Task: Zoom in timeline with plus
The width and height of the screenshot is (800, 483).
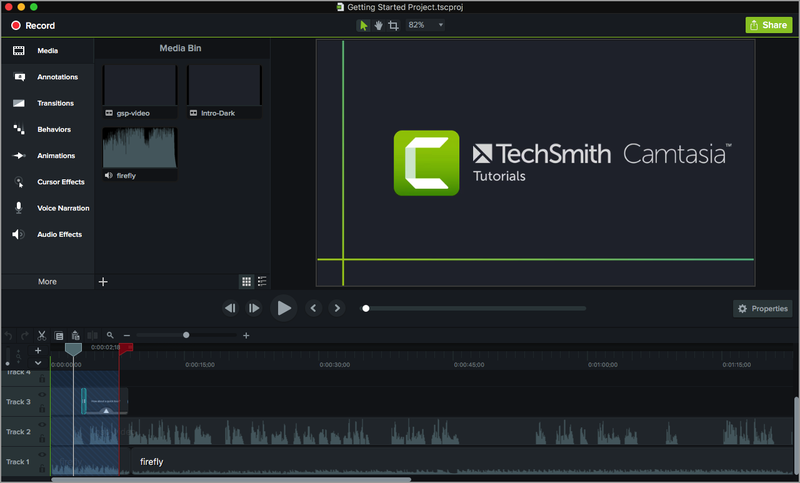Action: (x=246, y=336)
